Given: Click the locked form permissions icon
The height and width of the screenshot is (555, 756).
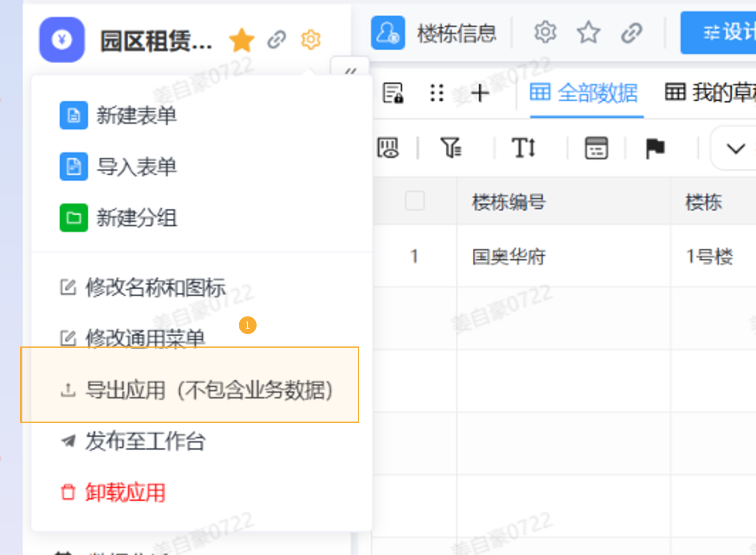Looking at the screenshot, I should click(x=393, y=92).
